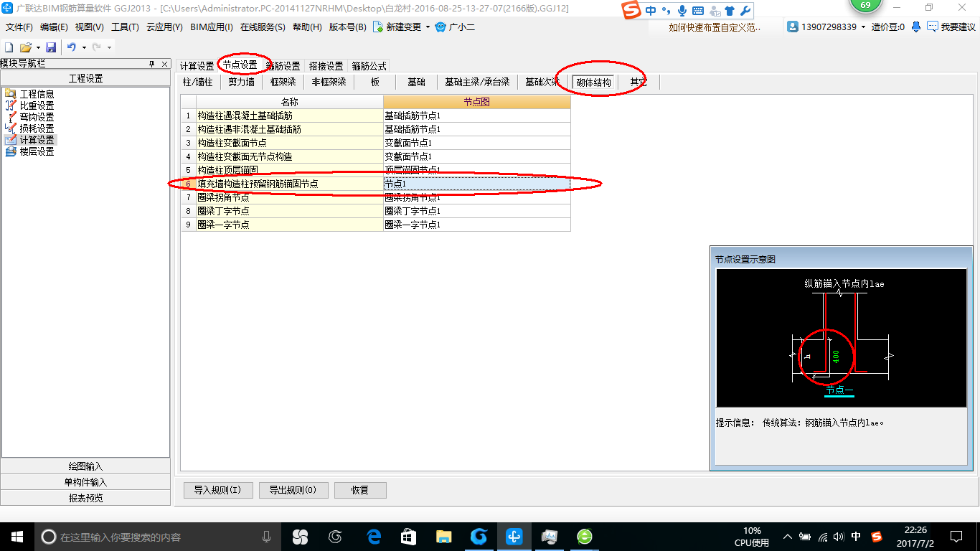Expand account 13907298339 dropdown arrow
This screenshot has height=551, width=980.
click(864, 27)
